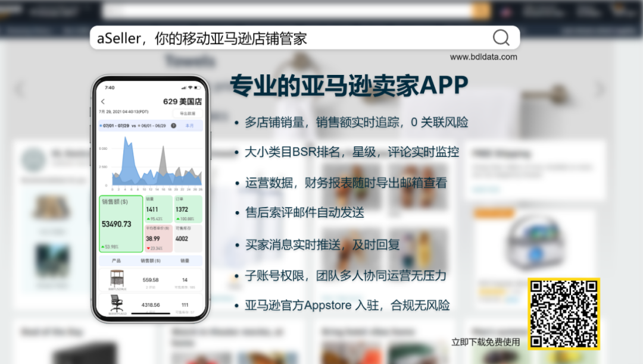Click the magnifier search icon
The width and height of the screenshot is (643, 364).
click(x=501, y=38)
